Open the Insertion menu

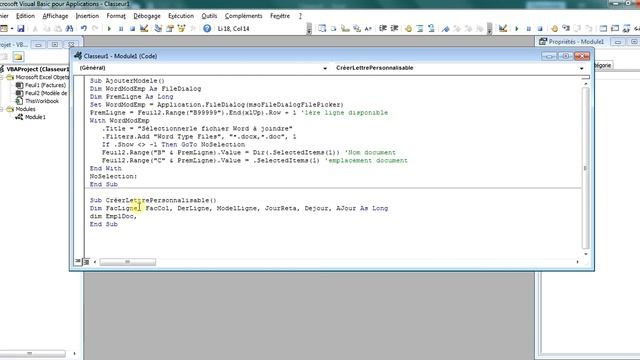[87, 16]
